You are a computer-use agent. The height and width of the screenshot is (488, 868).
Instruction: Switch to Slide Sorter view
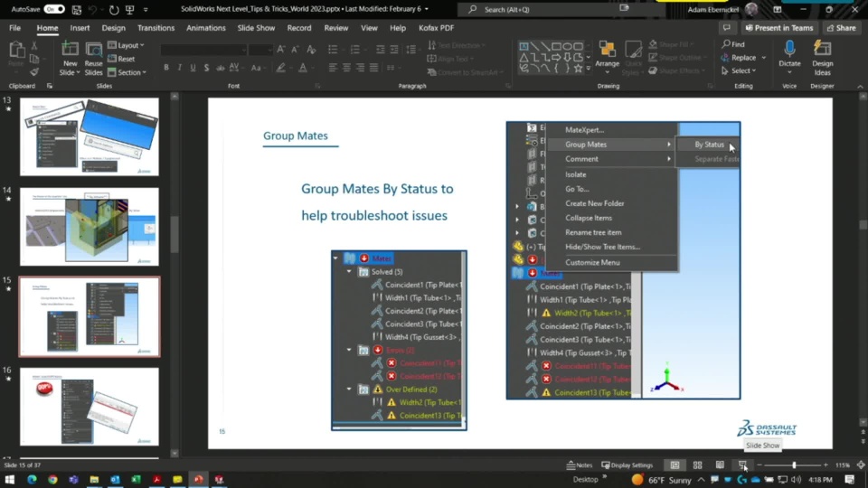pos(697,465)
